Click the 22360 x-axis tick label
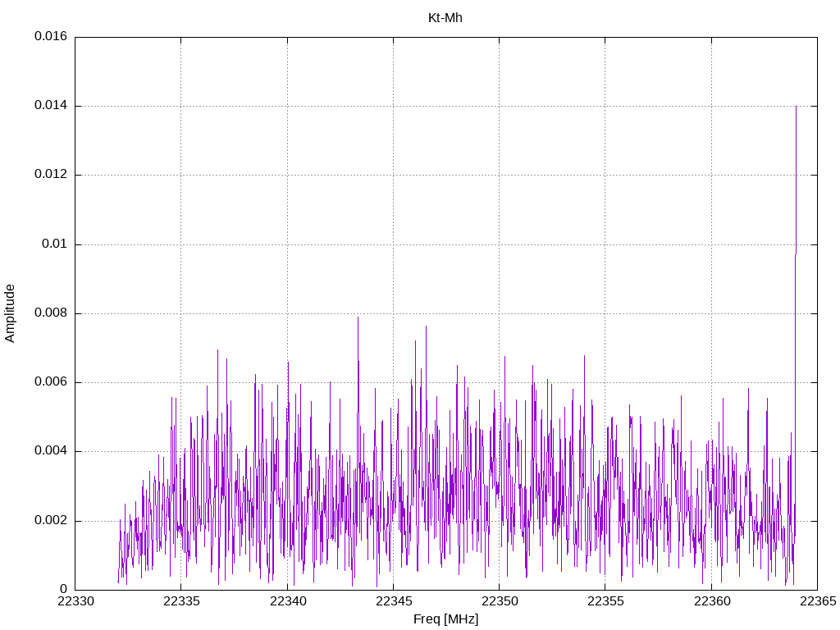Image resolution: width=840 pixels, height=630 pixels. pos(710,602)
